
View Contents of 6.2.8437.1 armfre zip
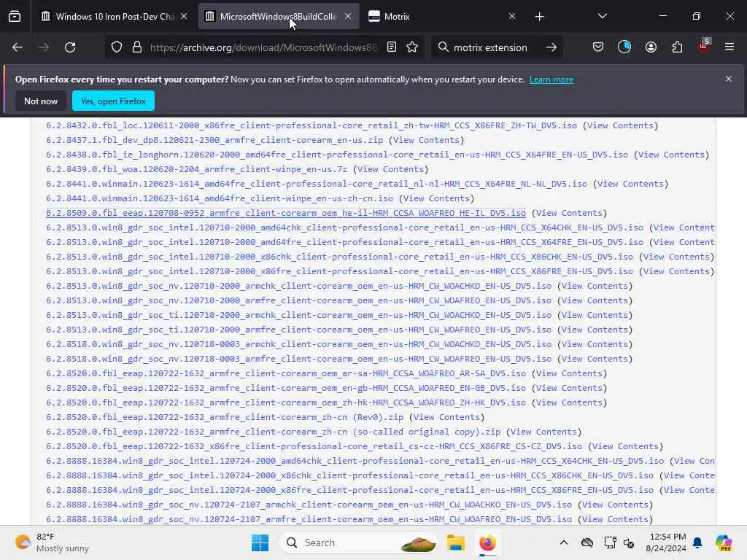(426, 140)
